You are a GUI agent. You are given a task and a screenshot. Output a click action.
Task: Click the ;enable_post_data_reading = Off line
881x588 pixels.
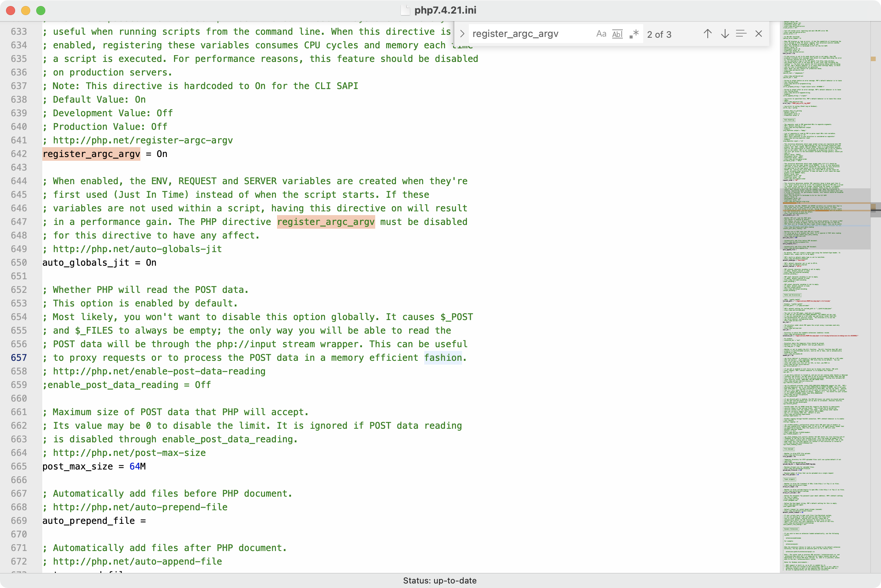[127, 385]
